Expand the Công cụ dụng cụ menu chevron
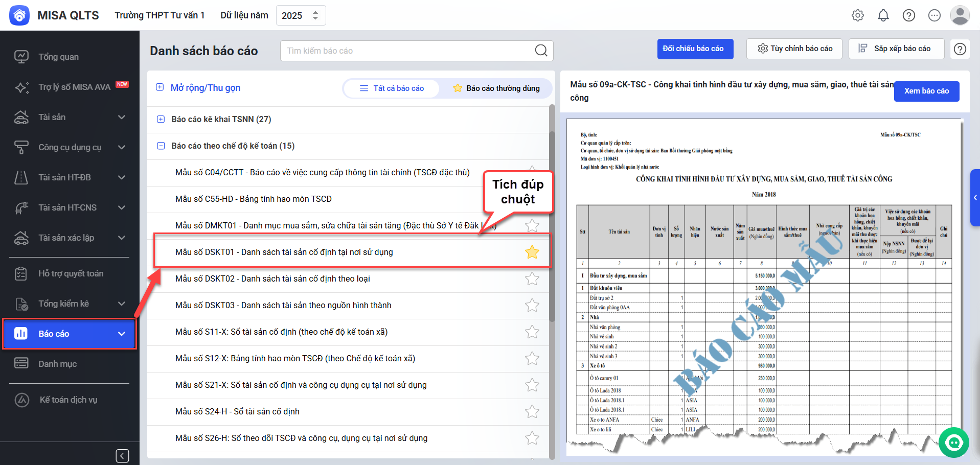Viewport: 980px width, 465px height. click(122, 147)
